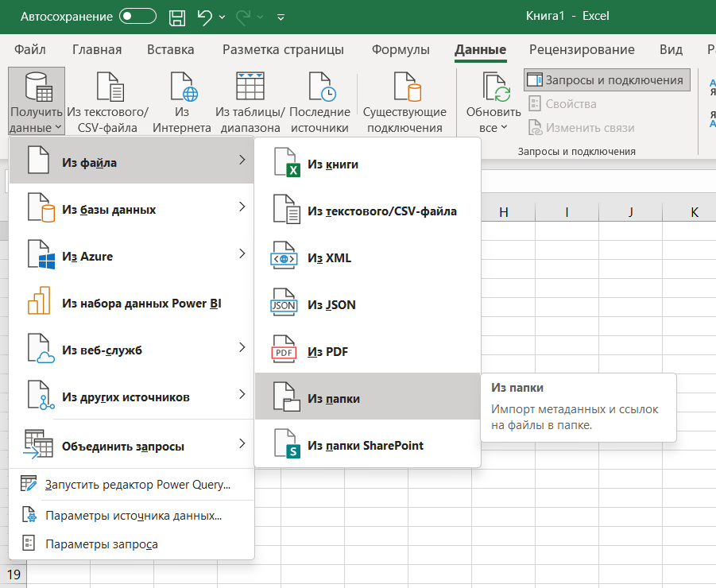Choose Из папки SharePoint option
Screen dimensions: 716x588
point(367,445)
